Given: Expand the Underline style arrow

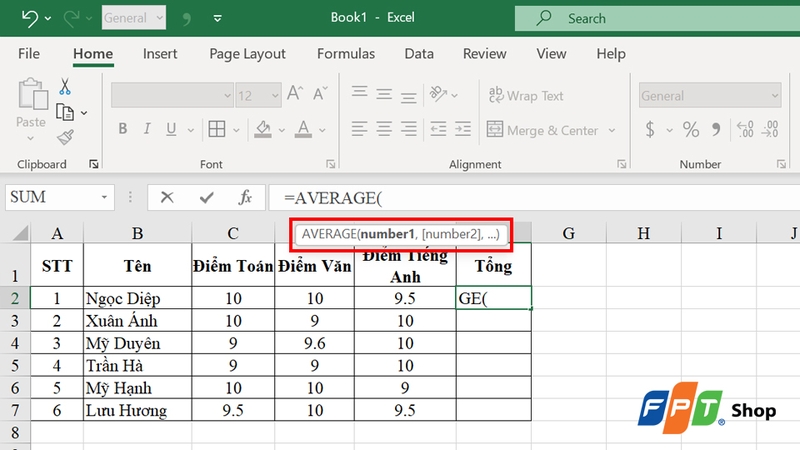Looking at the screenshot, I should tap(190, 130).
